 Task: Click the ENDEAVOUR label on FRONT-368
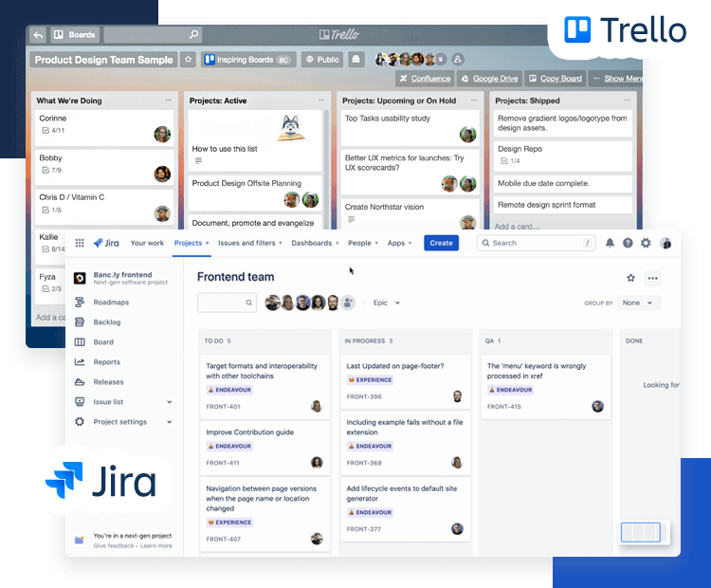tap(370, 446)
